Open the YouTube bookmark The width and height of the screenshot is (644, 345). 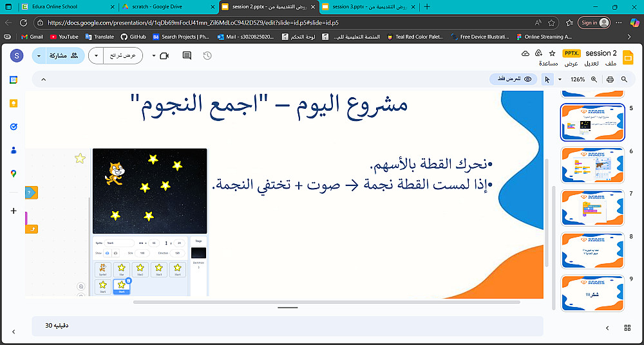click(x=64, y=37)
